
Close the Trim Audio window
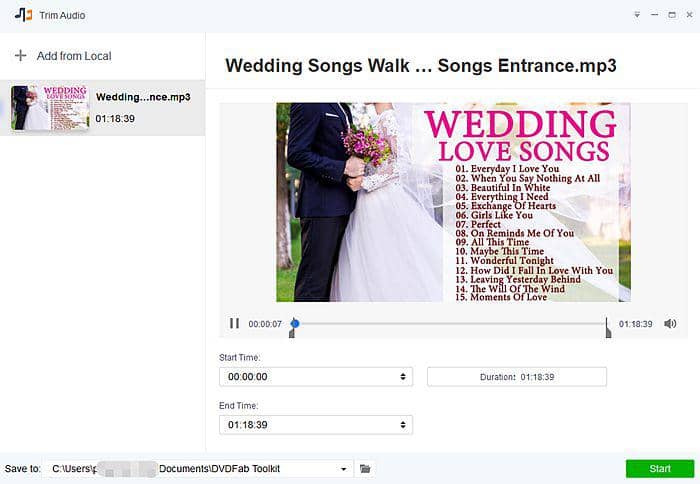coord(688,15)
